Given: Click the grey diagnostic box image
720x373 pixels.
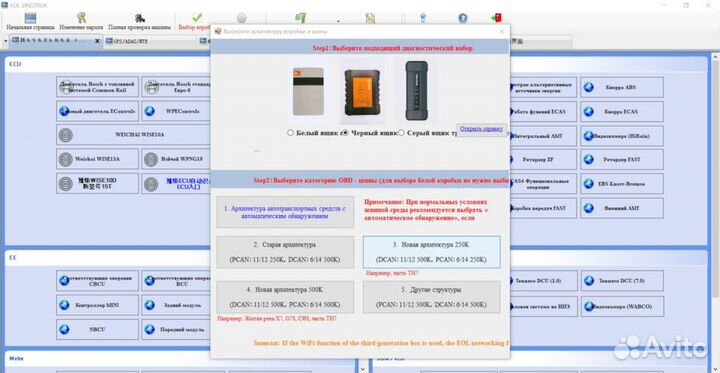Looking at the screenshot, I should click(416, 90).
